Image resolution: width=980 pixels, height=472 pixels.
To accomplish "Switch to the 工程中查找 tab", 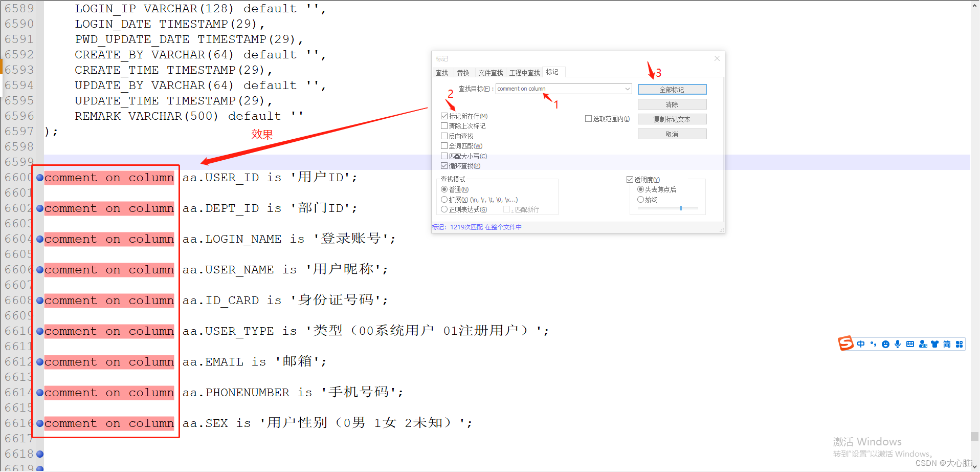I will coord(525,73).
